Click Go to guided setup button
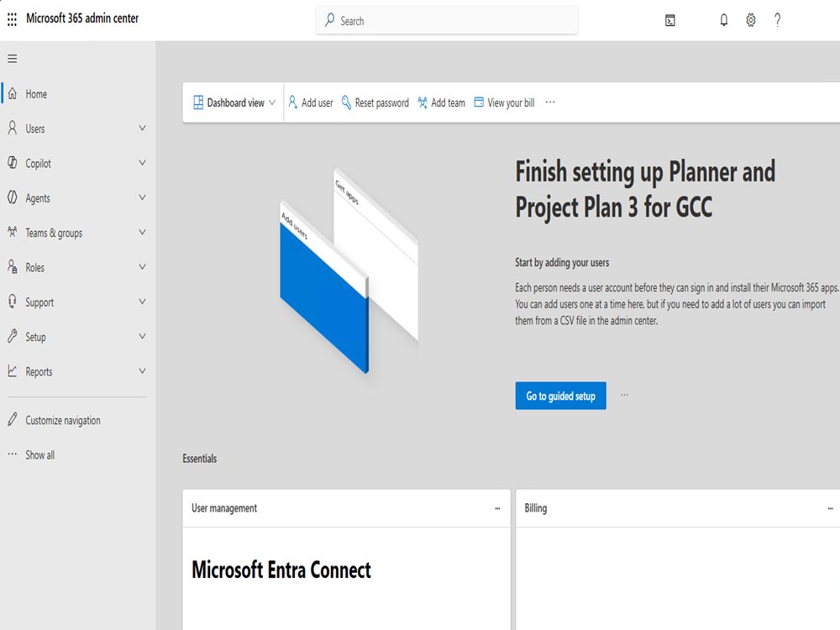This screenshot has width=840, height=630. pos(560,396)
